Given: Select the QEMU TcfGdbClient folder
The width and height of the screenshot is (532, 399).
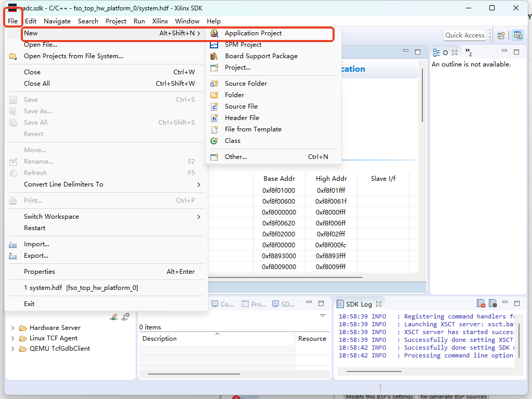Looking at the screenshot, I should click(55, 349).
